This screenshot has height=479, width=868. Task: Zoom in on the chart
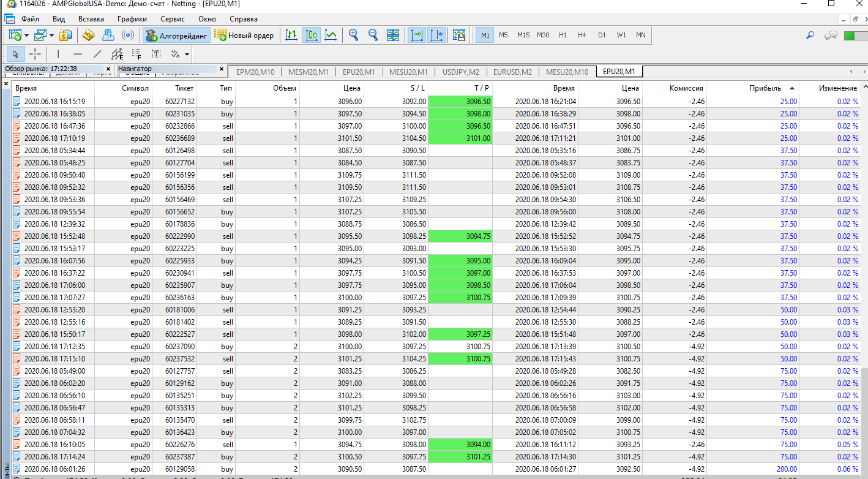(x=353, y=36)
